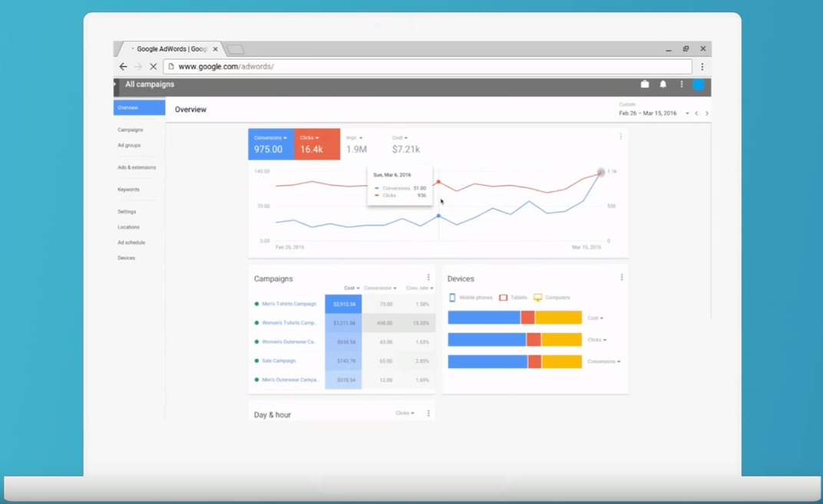The image size is (823, 504).
Task: Click red tablets segment of Conversions bar
Action: (x=534, y=361)
